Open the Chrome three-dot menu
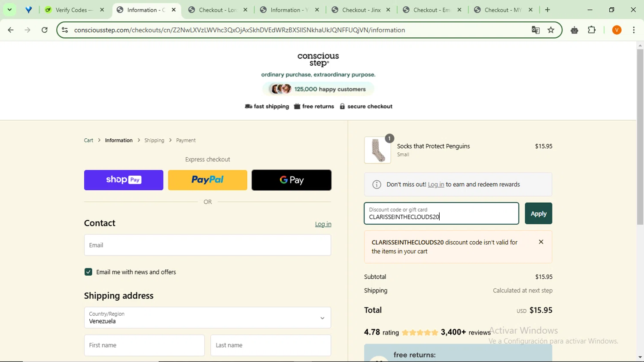The image size is (644, 362). tap(634, 30)
